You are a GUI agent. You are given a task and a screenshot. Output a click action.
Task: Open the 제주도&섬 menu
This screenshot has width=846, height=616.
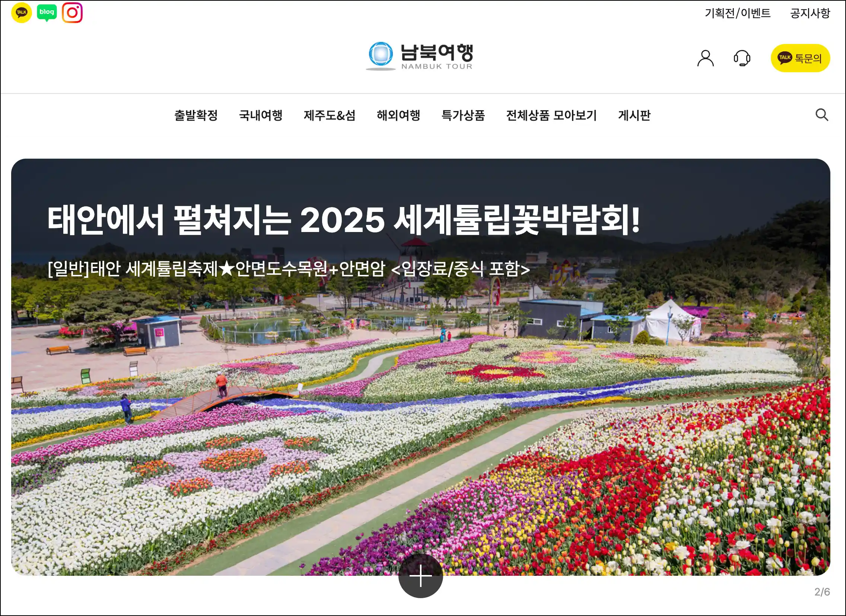click(x=330, y=115)
